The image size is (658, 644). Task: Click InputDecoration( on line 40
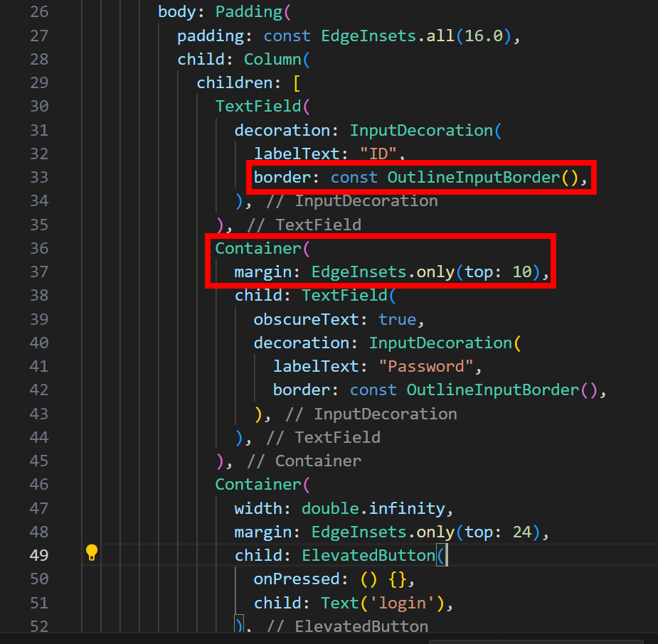tap(445, 343)
